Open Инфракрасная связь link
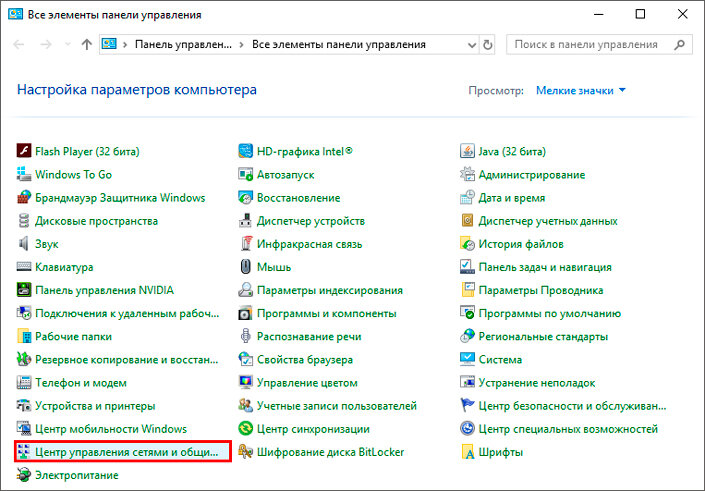 pyautogui.click(x=309, y=244)
